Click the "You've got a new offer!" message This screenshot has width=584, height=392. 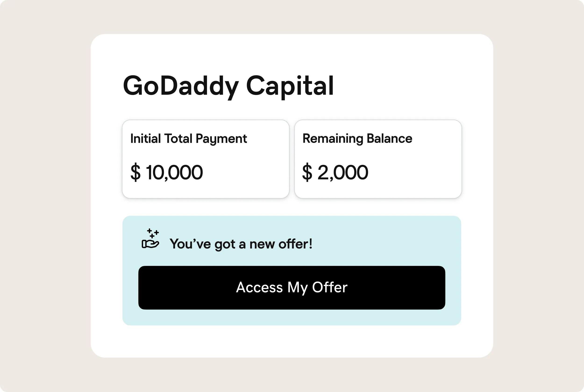coord(241,244)
